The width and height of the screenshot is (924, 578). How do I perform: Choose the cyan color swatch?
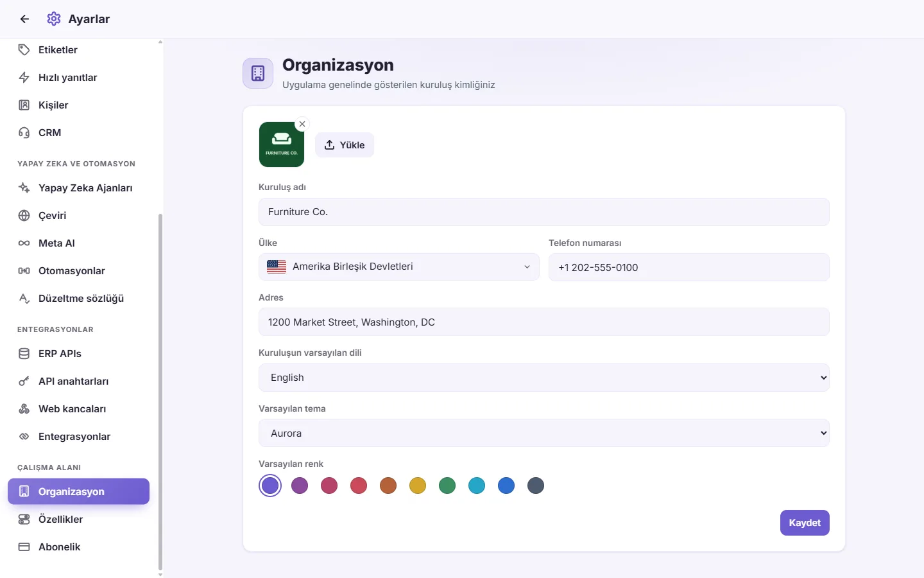[477, 486]
